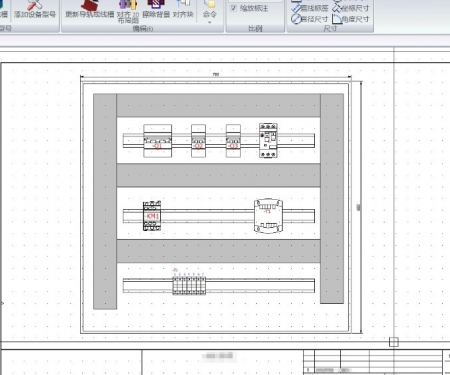The image size is (450, 375).
Task: Click the 700 width dimension label
Action: click(216, 75)
